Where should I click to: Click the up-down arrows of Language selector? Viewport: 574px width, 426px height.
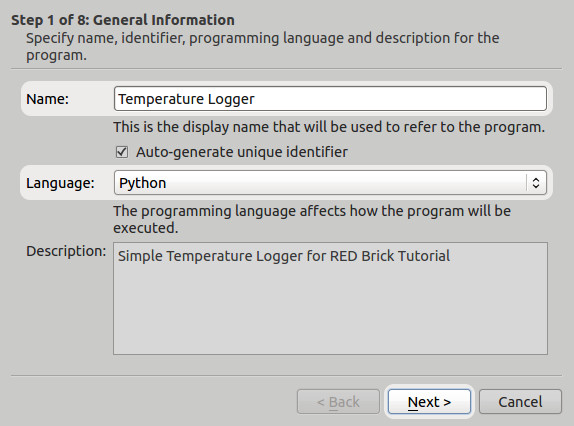coord(536,183)
